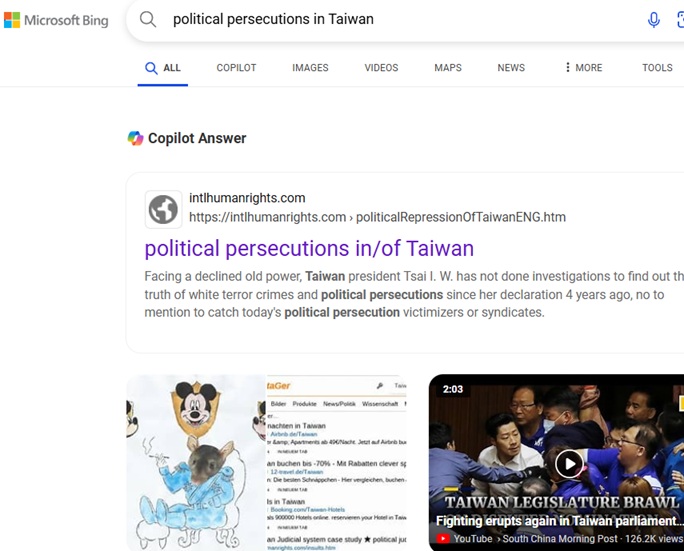This screenshot has width=684, height=551.
Task: Switch to the VIDEOS tab
Action: pyautogui.click(x=381, y=68)
